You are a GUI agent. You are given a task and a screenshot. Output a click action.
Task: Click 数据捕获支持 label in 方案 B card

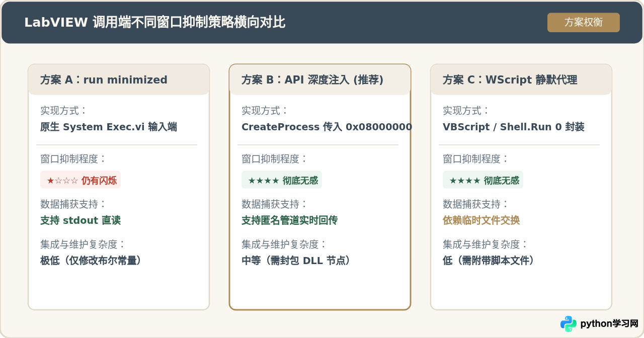[275, 204]
